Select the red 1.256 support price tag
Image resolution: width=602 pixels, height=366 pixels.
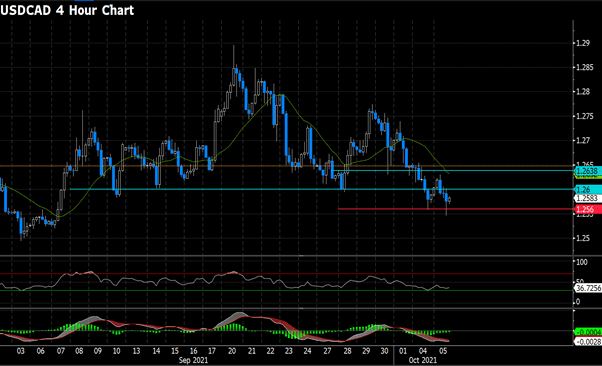click(588, 209)
